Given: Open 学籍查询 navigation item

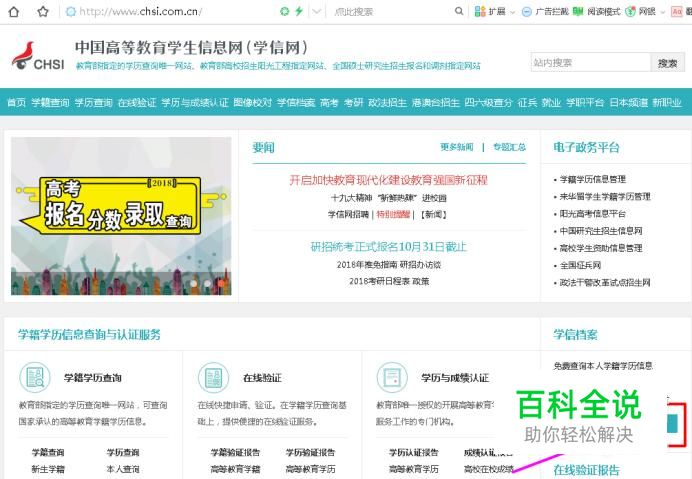Looking at the screenshot, I should 50,102.
